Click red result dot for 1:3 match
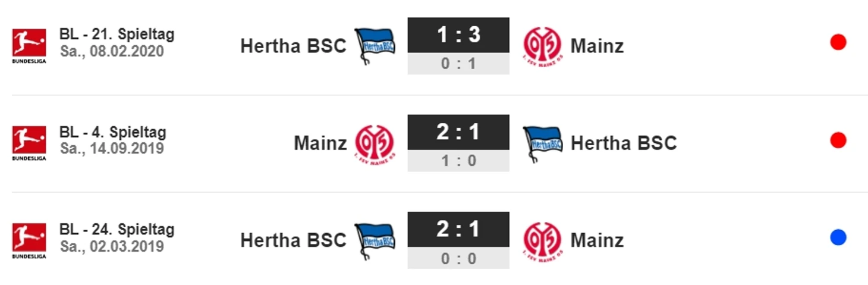Screen dimensions: 868x285 (838, 43)
